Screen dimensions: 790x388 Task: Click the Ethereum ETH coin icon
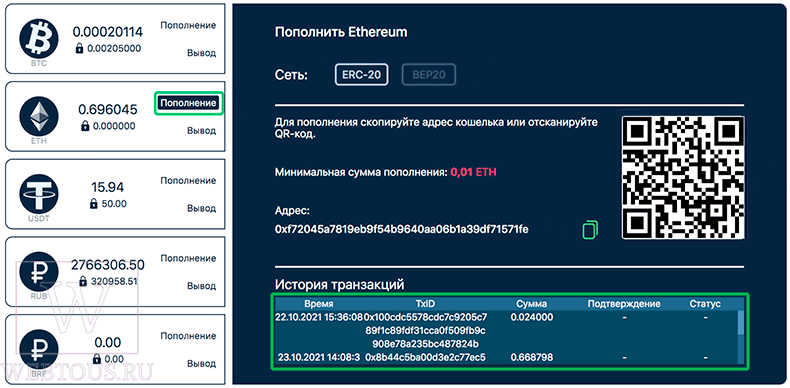coord(39,116)
